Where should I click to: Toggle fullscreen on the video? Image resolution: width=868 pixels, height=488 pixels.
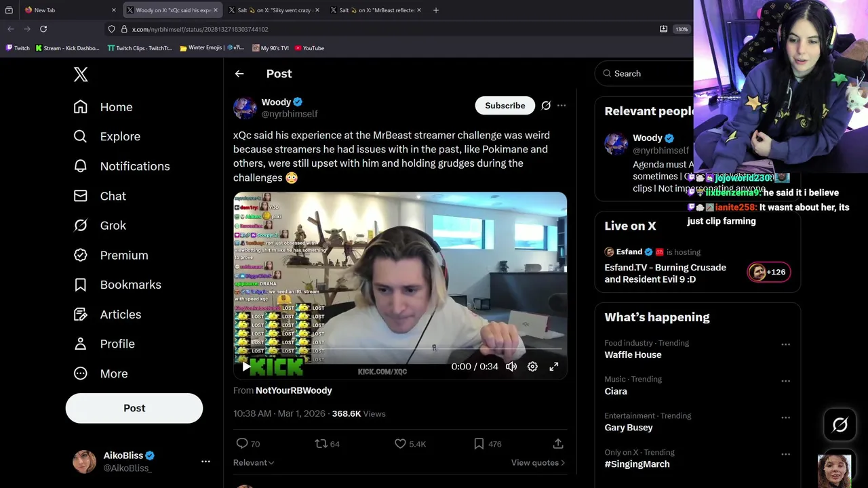click(554, 367)
